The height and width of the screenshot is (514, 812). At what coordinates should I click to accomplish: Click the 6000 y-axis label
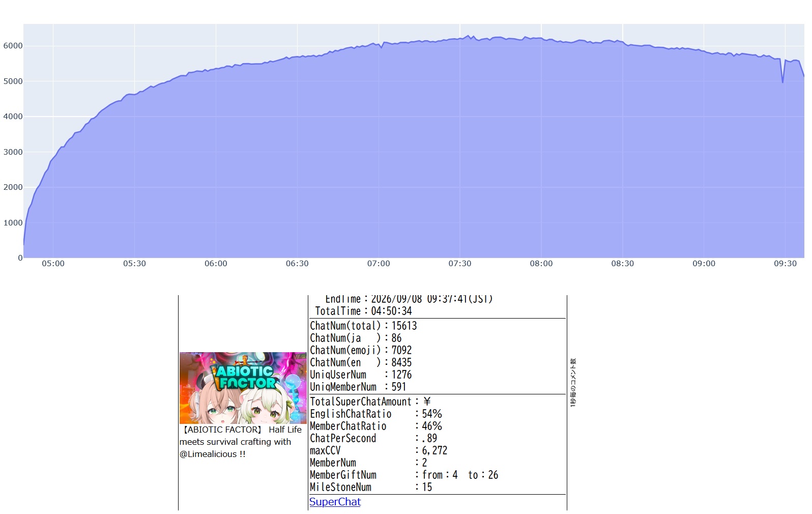13,46
